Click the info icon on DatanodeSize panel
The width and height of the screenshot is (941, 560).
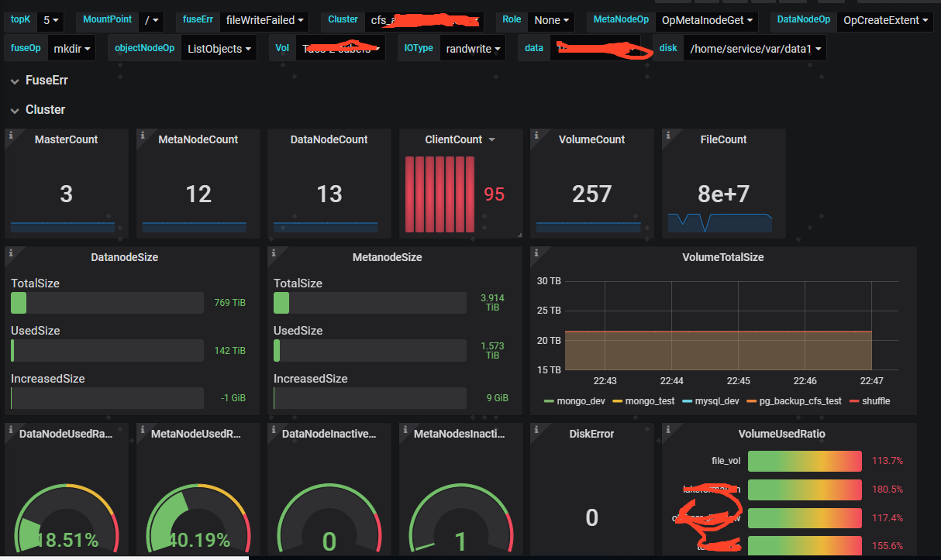click(x=10, y=253)
